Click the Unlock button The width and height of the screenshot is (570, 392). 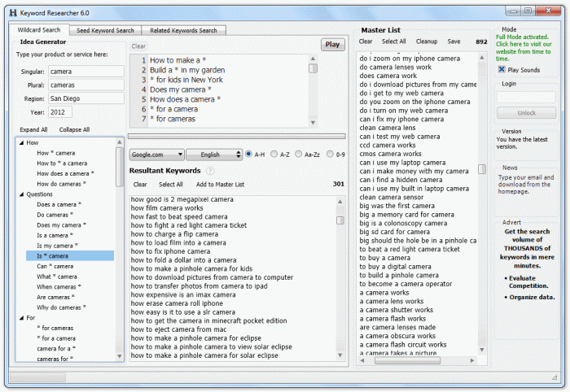526,113
